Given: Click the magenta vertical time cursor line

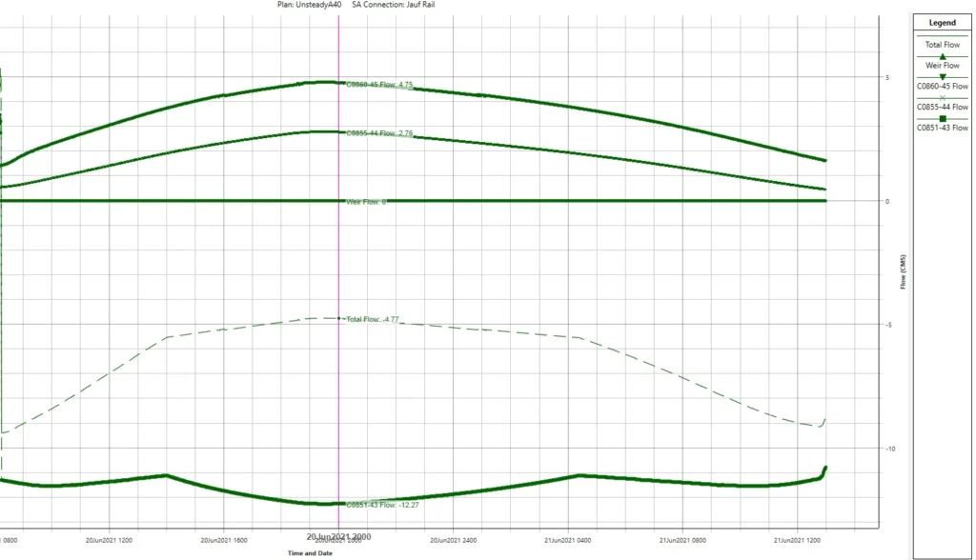Looking at the screenshot, I should pyautogui.click(x=338, y=261).
